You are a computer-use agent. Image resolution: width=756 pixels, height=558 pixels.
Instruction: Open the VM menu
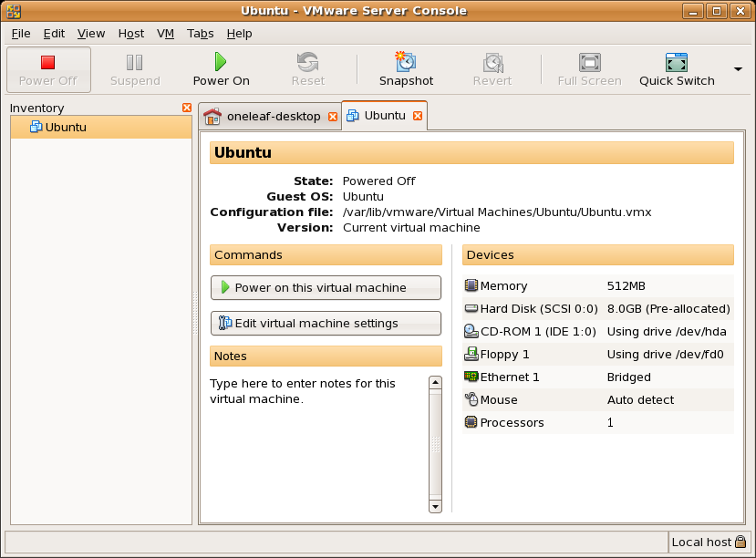[x=165, y=34]
